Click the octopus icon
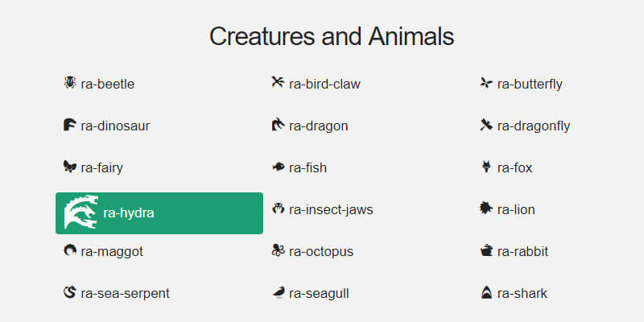 coord(278,251)
